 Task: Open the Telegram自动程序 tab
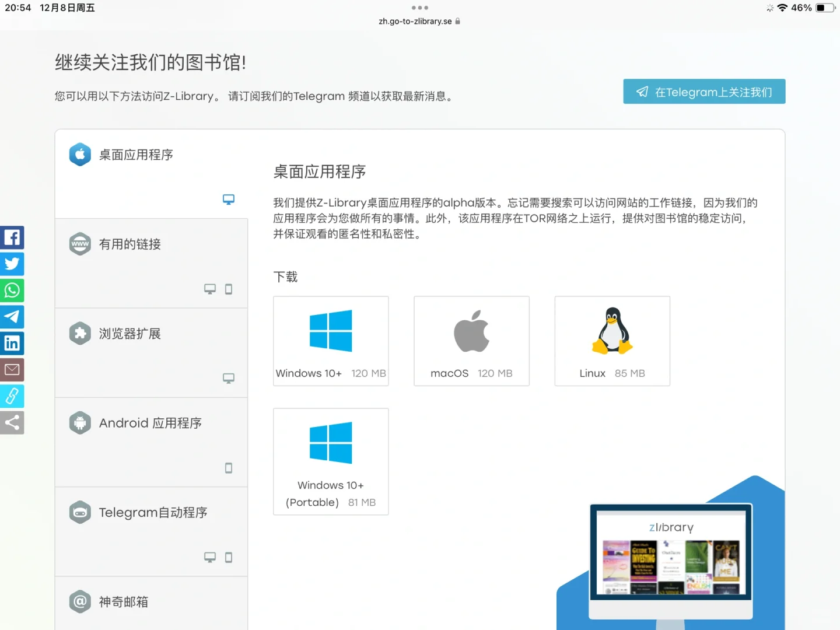tap(152, 531)
